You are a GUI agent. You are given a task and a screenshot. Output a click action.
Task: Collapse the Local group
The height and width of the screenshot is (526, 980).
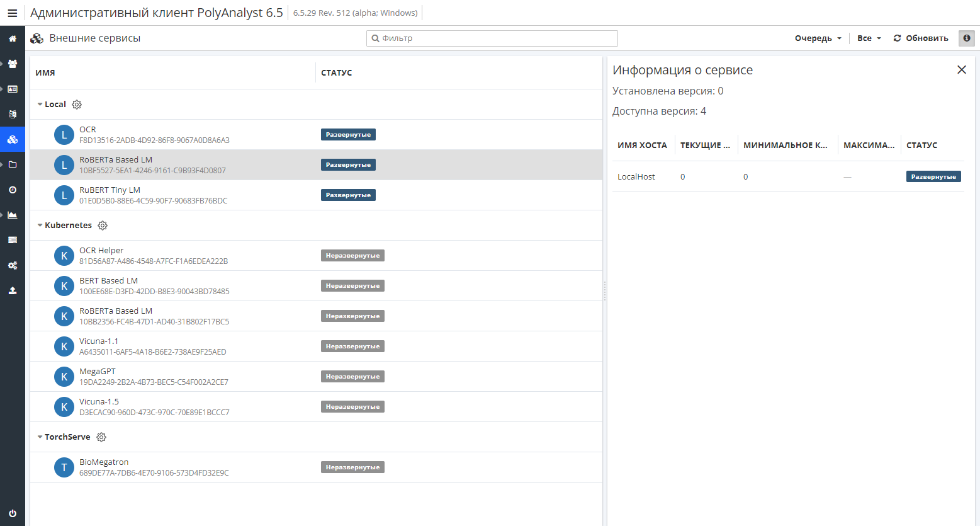click(x=40, y=105)
